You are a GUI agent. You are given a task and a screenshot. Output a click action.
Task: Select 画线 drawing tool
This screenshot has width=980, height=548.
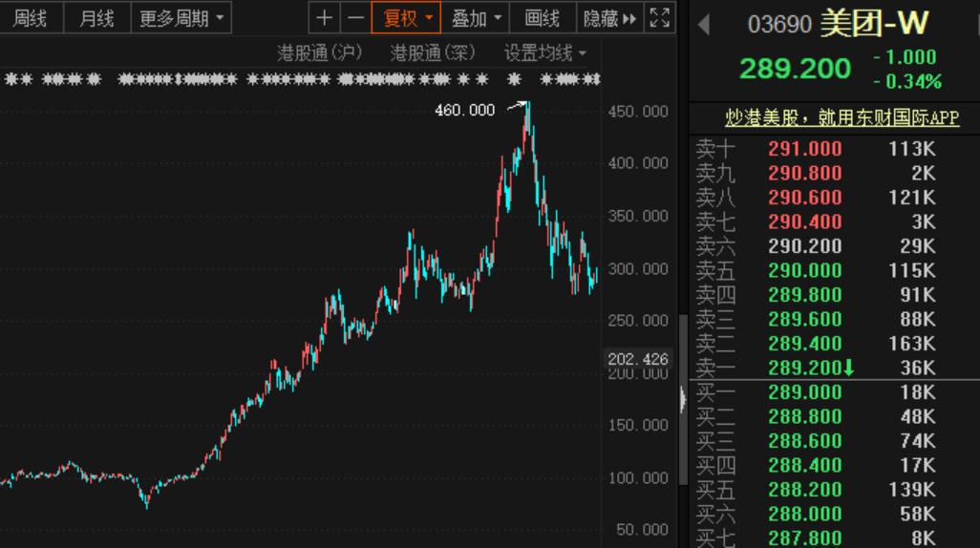(542, 18)
